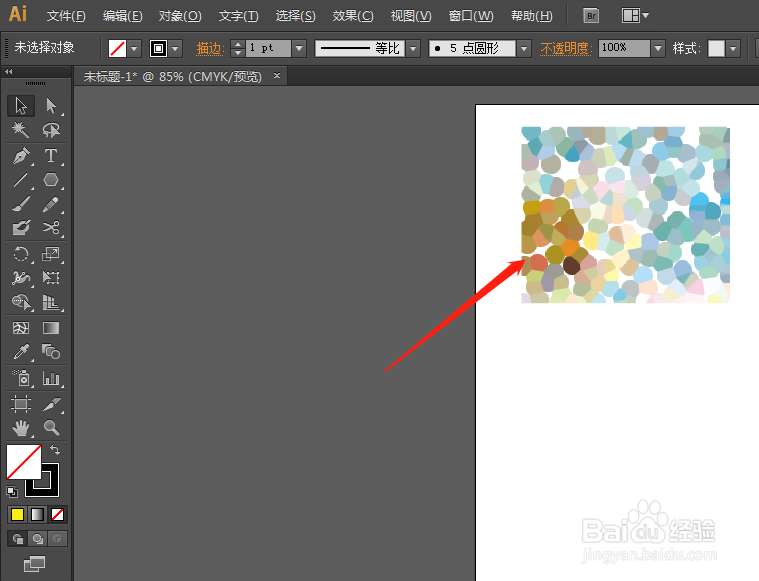Choose the Eraser tool
The height and width of the screenshot is (581, 759).
[x=21, y=228]
